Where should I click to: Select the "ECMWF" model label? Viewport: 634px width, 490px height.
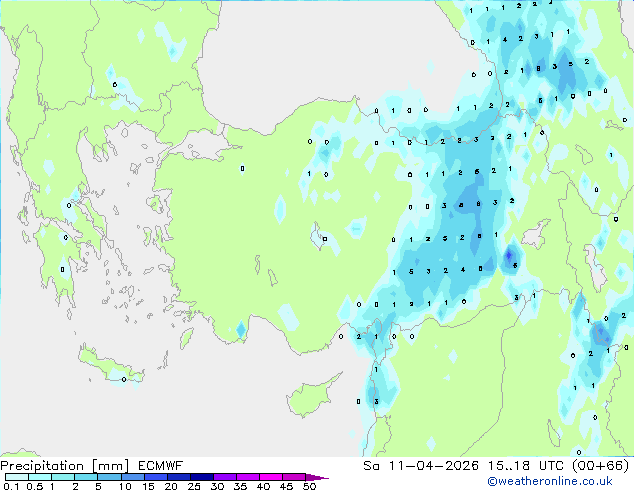pos(161,466)
